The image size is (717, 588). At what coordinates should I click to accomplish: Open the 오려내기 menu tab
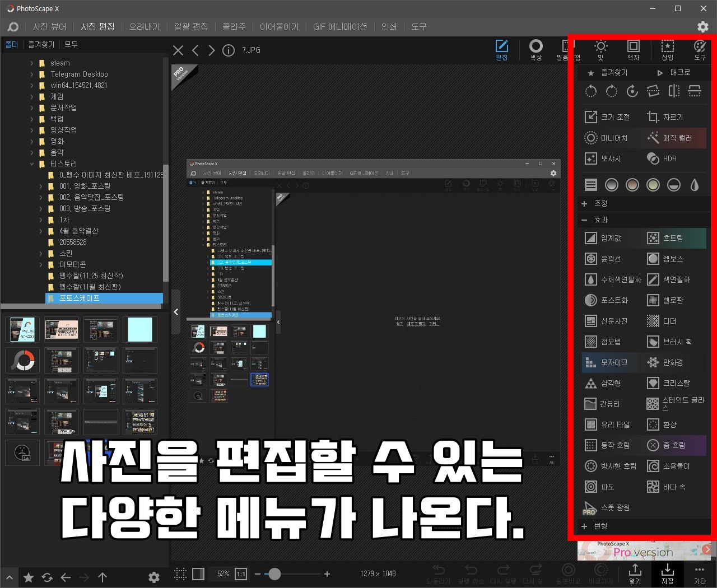144,26
